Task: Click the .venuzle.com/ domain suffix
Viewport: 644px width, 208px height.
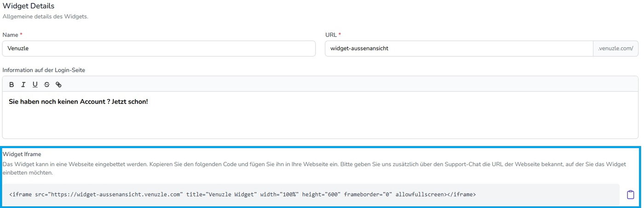Action: (615, 48)
